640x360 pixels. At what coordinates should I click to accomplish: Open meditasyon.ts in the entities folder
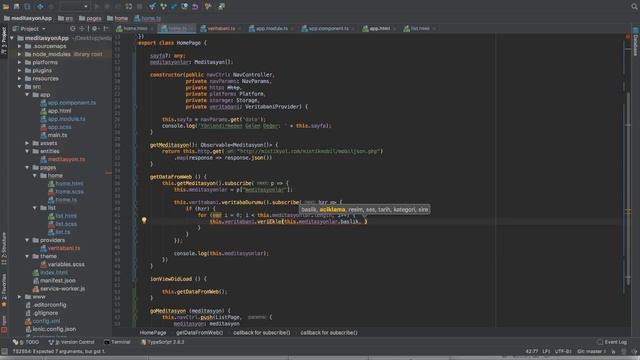pyautogui.click(x=67, y=159)
